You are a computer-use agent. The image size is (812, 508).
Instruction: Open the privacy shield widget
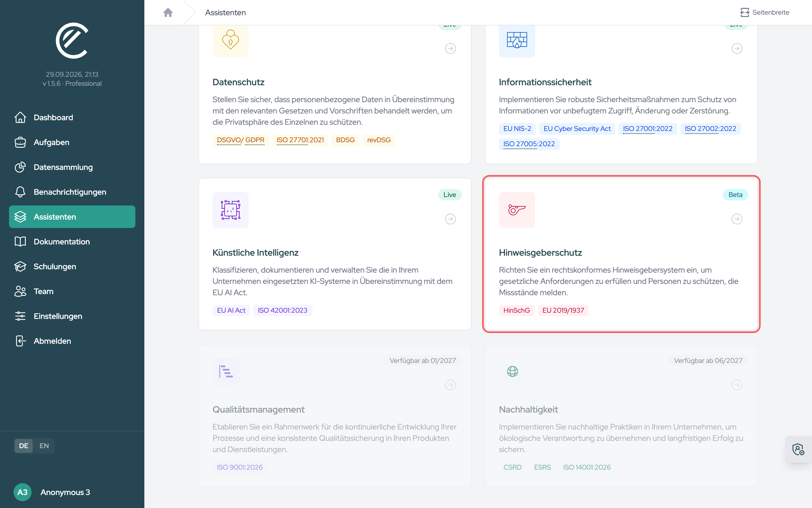pyautogui.click(x=798, y=449)
